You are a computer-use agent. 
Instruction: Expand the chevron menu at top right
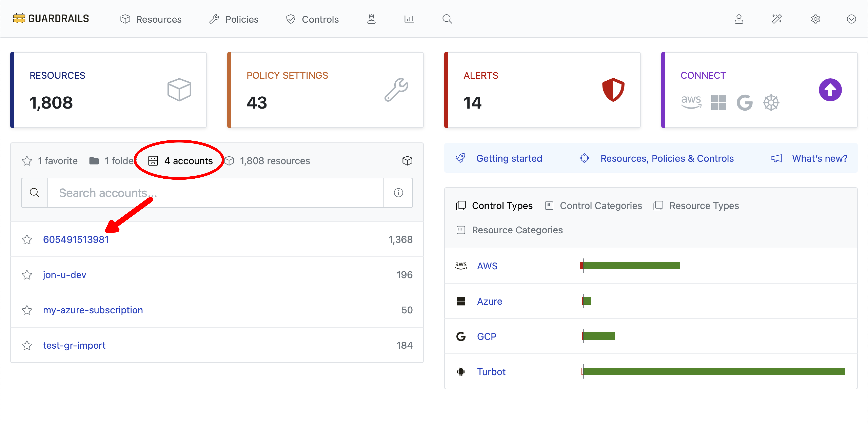point(852,19)
